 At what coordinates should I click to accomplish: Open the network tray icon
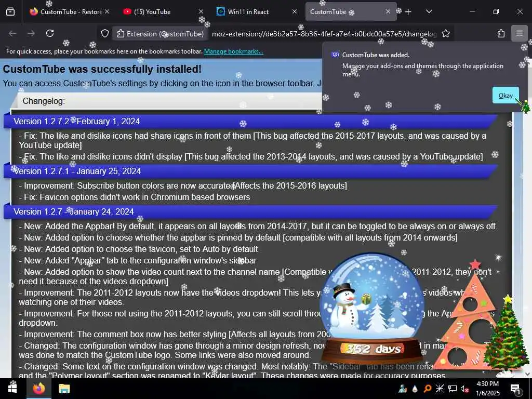(453, 389)
